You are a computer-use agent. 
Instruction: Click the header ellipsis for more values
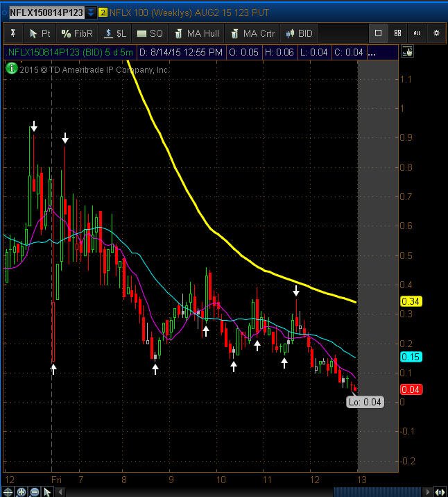pos(372,53)
